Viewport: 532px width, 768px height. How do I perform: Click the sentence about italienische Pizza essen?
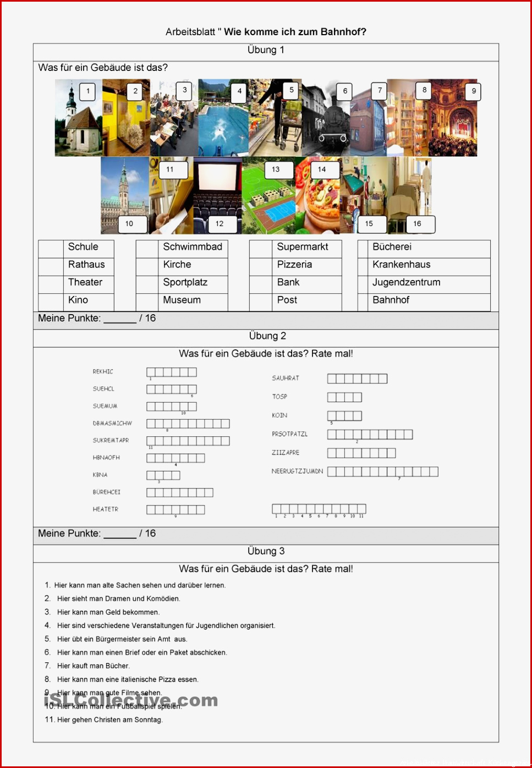point(128,679)
